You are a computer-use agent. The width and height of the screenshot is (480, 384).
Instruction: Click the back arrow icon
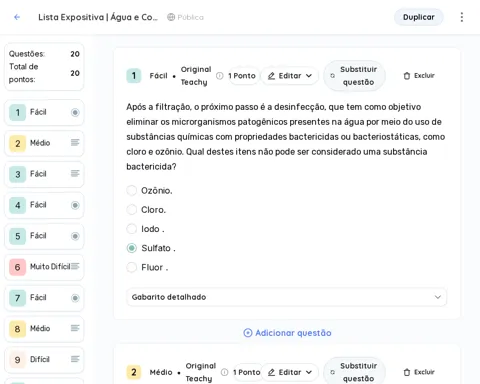pyautogui.click(x=17, y=17)
